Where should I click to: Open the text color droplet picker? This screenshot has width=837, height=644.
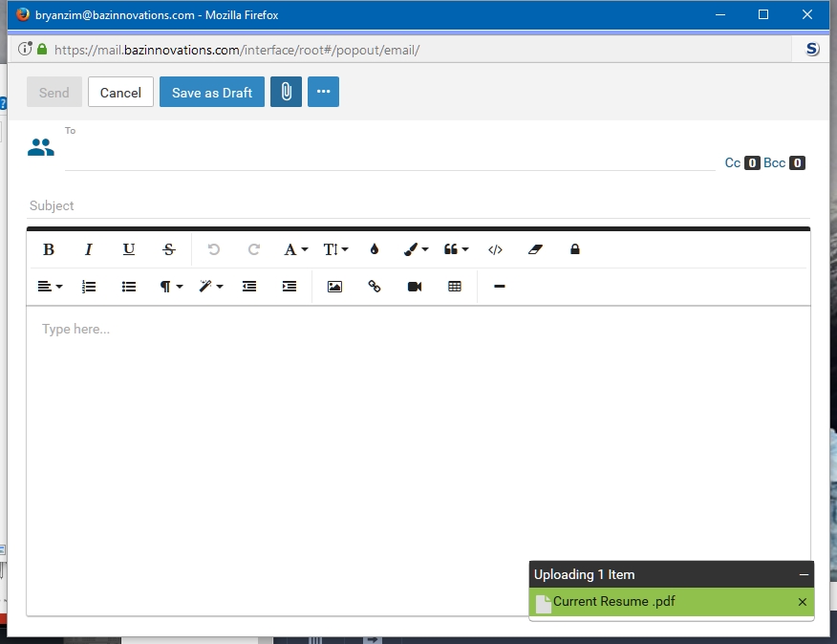[375, 249]
